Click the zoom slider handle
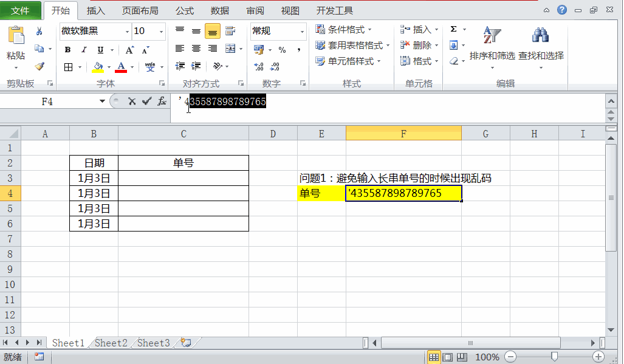The image size is (624, 364). pos(554,357)
